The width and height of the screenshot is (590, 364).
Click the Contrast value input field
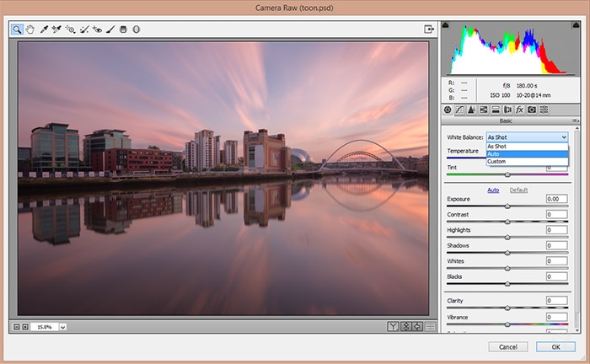(556, 215)
